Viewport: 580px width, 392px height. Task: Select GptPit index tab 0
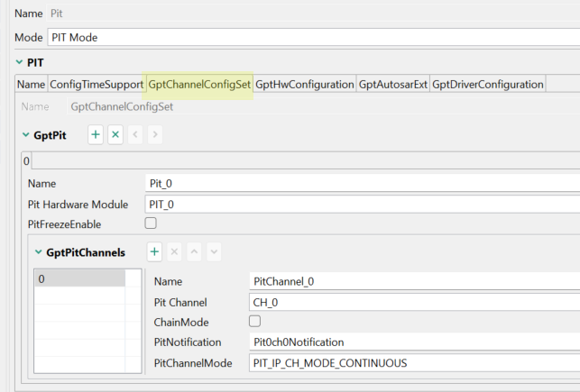(26, 160)
